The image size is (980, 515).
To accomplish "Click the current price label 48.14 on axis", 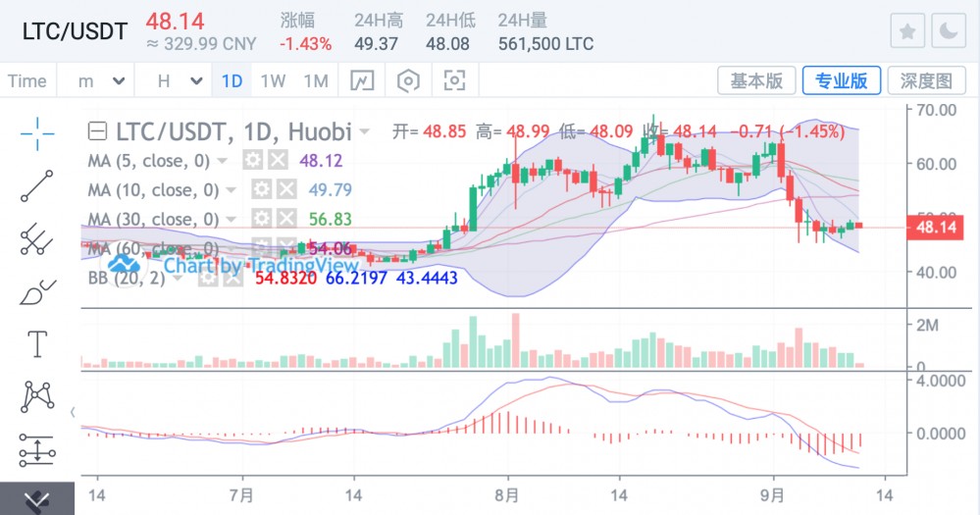I will [x=935, y=227].
